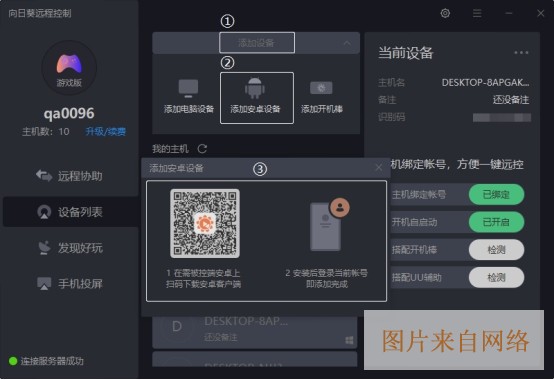
Task: Collapse the 添加设备 panel chevron
Action: click(x=347, y=43)
